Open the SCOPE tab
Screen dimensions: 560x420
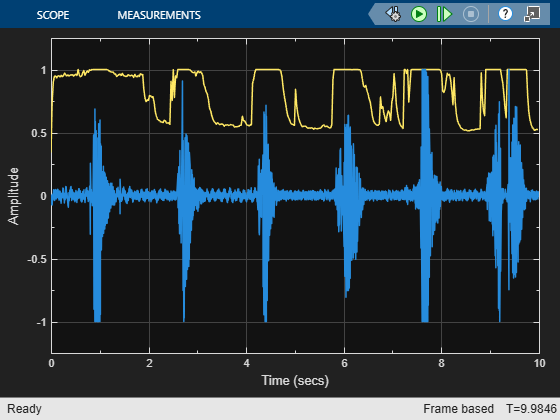[x=52, y=15]
